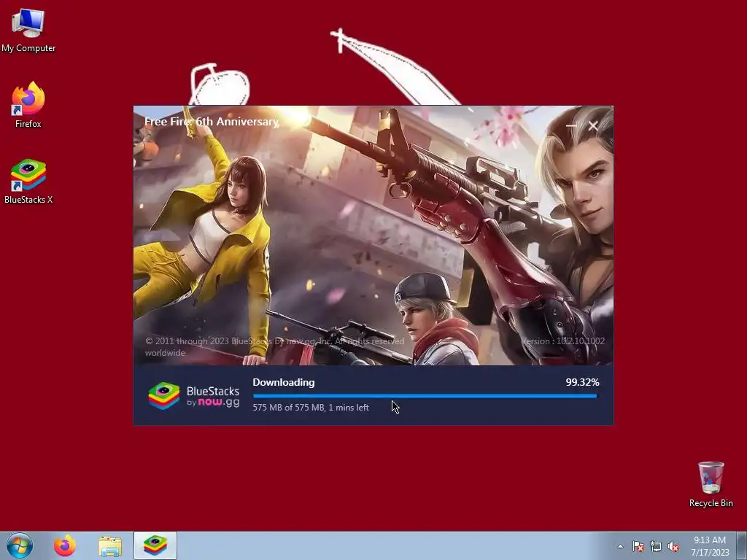
Task: Click the Show desktop strip
Action: [x=742, y=545]
